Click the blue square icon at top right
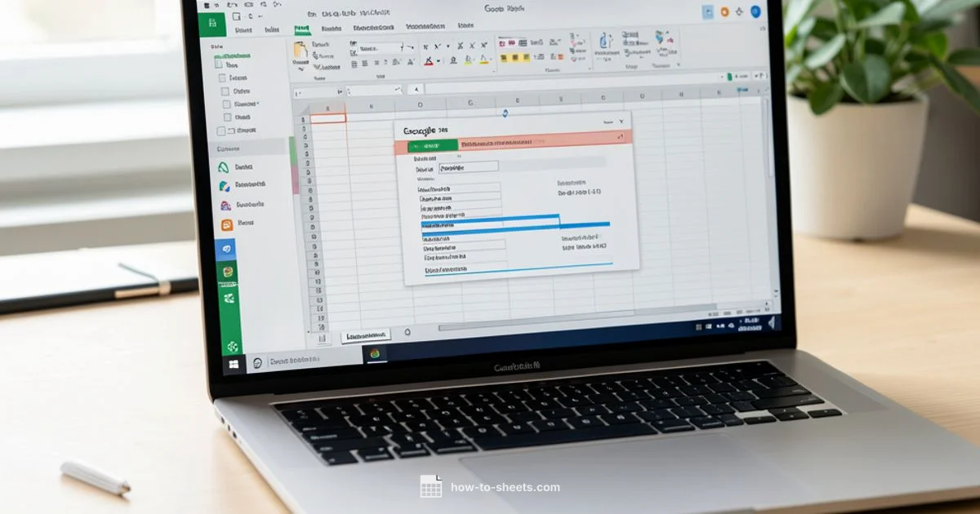This screenshot has width=980, height=514. point(707,11)
